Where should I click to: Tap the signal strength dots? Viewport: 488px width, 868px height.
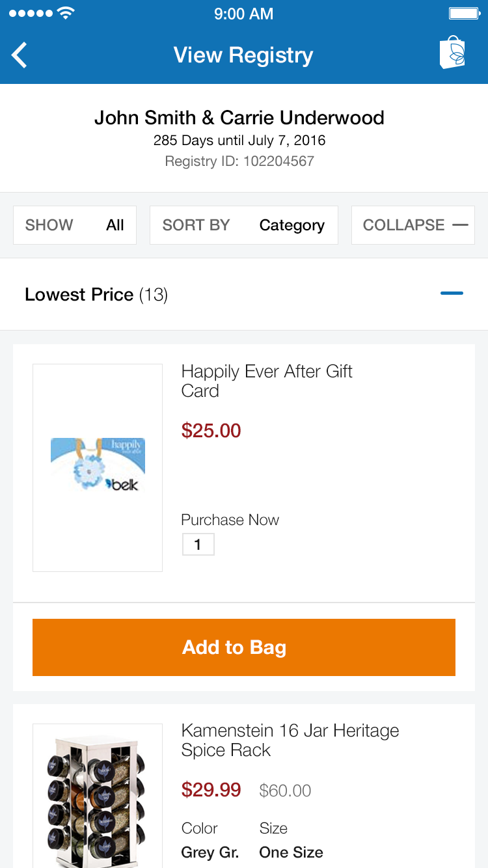click(x=30, y=14)
